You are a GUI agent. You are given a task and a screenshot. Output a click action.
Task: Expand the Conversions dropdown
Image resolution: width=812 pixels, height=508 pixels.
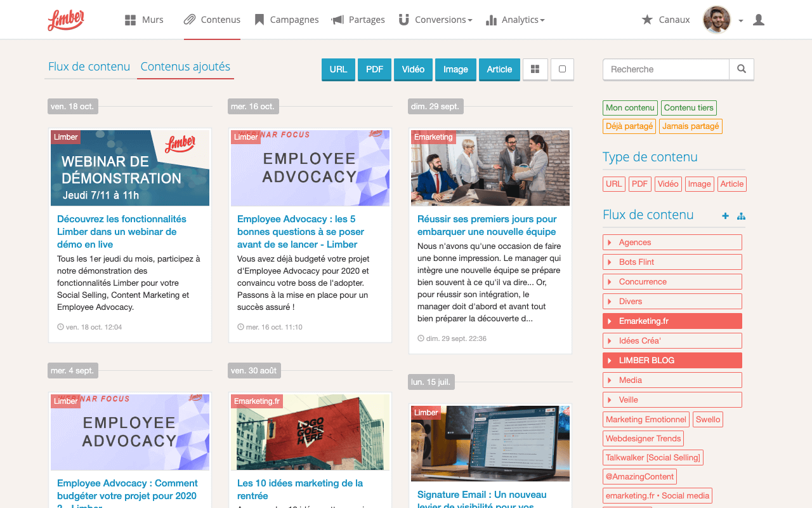(x=435, y=20)
